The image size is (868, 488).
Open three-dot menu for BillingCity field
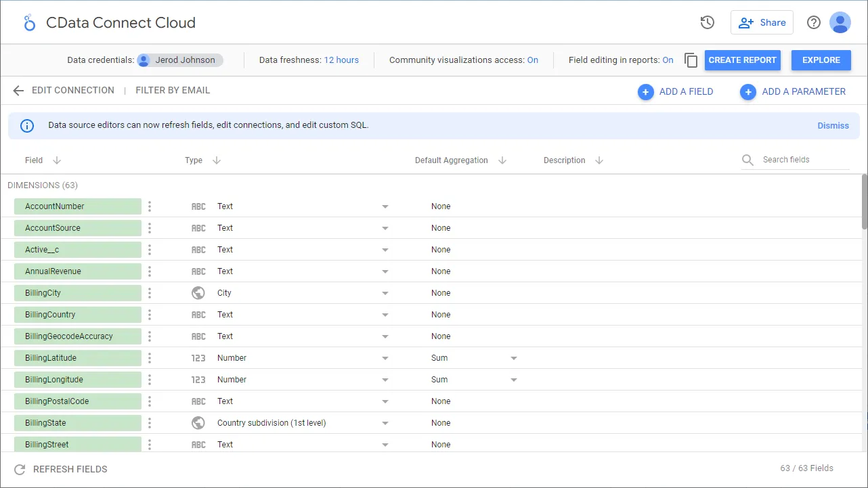(x=150, y=293)
